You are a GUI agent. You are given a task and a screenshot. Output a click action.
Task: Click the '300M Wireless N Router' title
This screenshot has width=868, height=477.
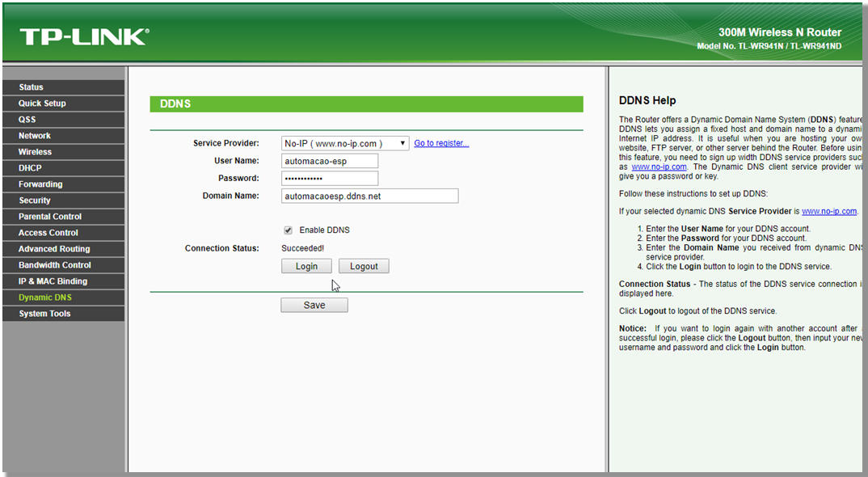tap(779, 32)
